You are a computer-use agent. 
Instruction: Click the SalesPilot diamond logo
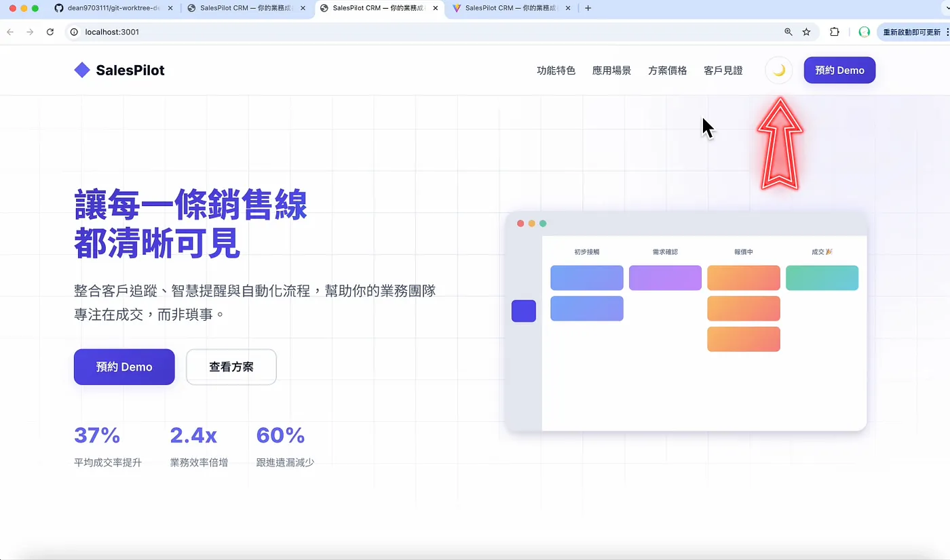(x=82, y=70)
